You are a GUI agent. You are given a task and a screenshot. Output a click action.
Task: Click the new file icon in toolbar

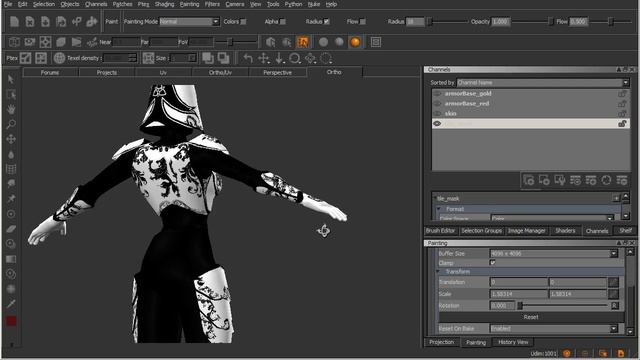point(14,21)
